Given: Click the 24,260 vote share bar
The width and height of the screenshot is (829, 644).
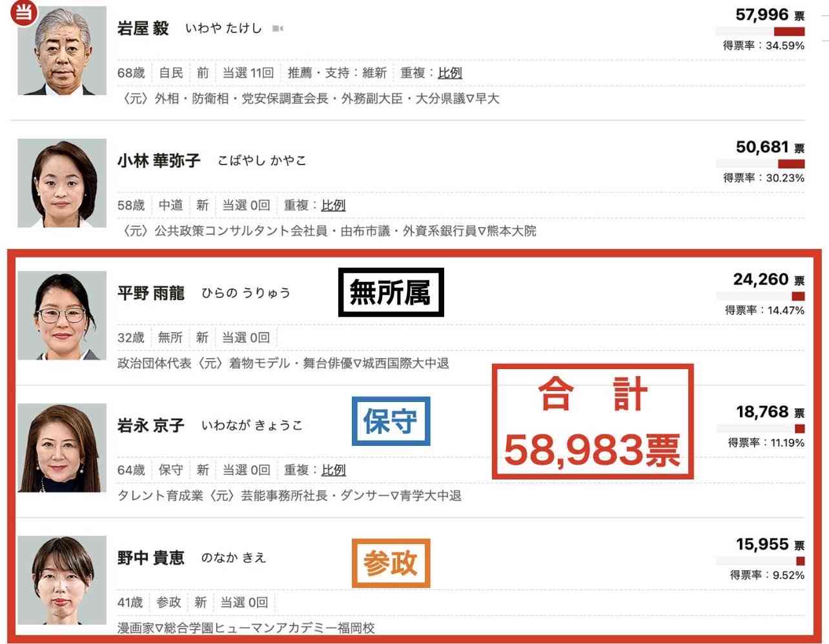Looking at the screenshot, I should click(760, 296).
